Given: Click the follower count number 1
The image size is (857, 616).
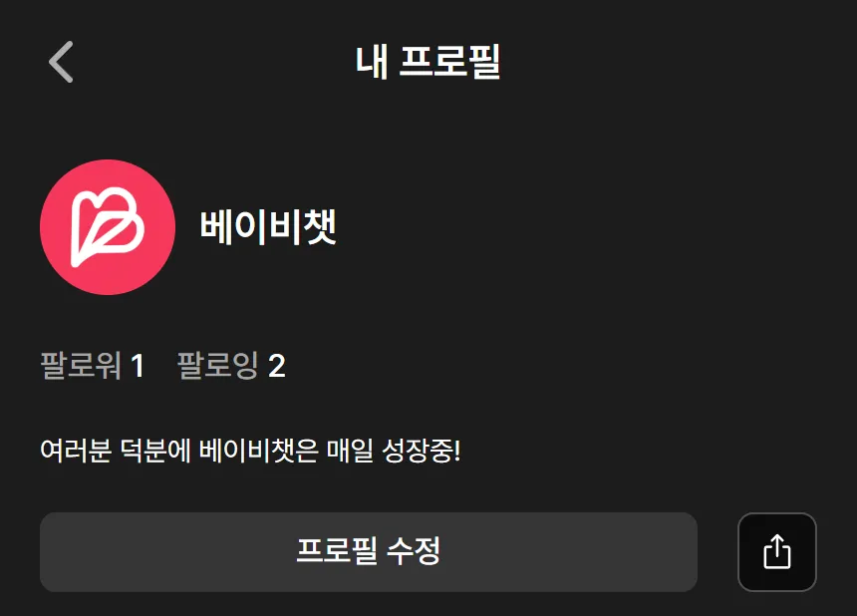Looking at the screenshot, I should (138, 366).
